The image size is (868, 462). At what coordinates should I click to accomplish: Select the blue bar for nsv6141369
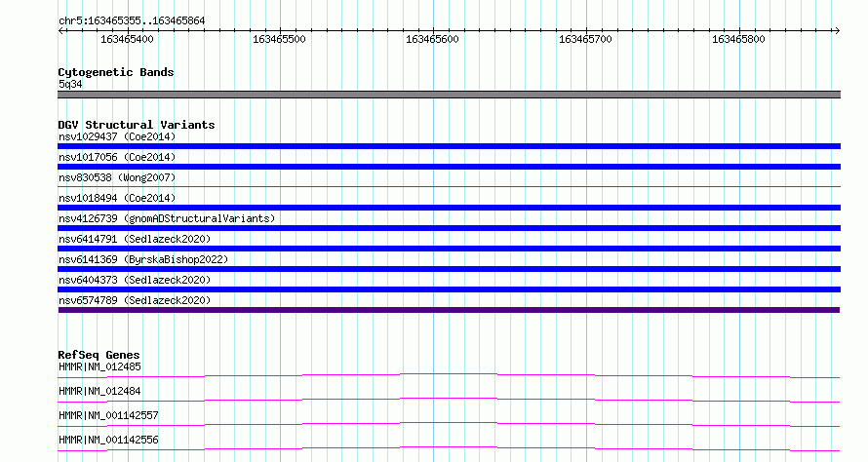(x=449, y=269)
